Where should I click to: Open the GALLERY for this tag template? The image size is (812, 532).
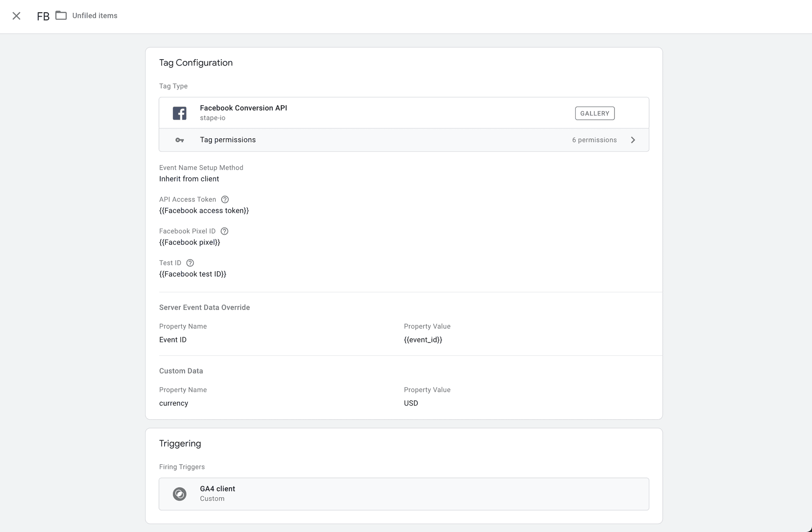tap(595, 113)
